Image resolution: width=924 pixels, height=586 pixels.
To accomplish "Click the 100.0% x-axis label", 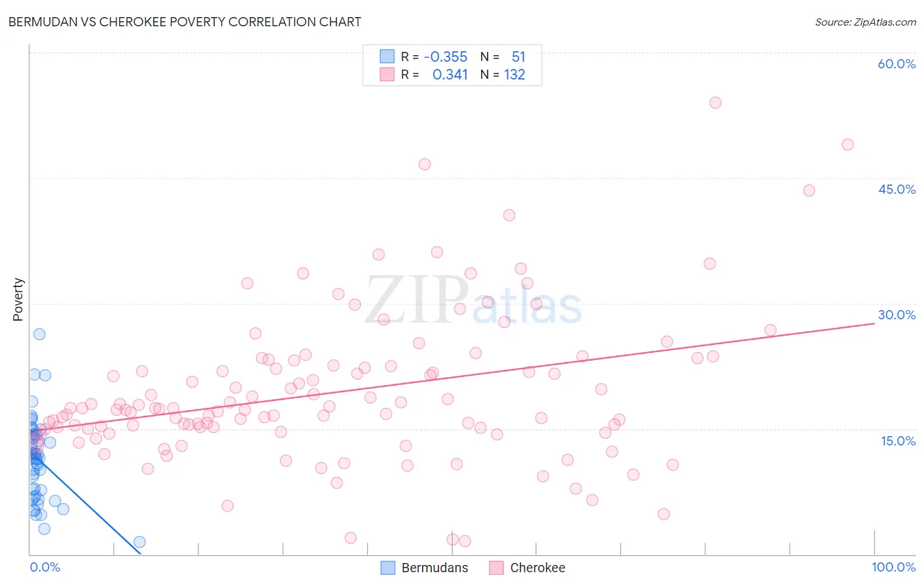I will 894,567.
